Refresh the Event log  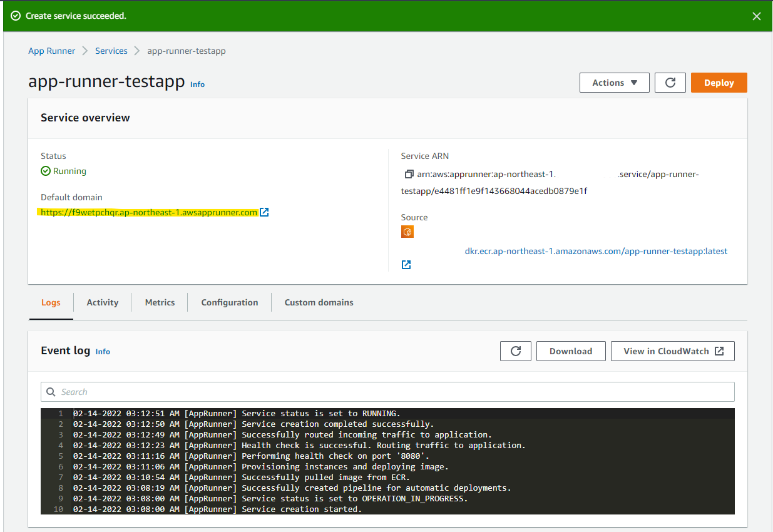[515, 350]
